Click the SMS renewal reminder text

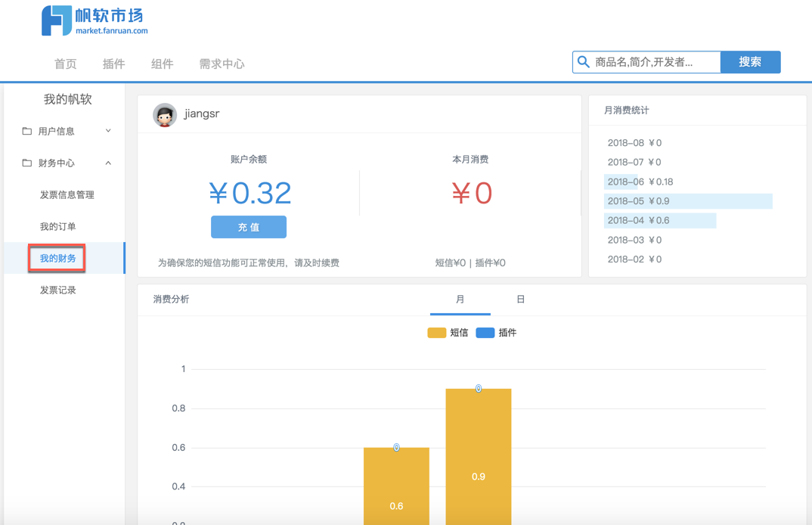pyautogui.click(x=249, y=262)
